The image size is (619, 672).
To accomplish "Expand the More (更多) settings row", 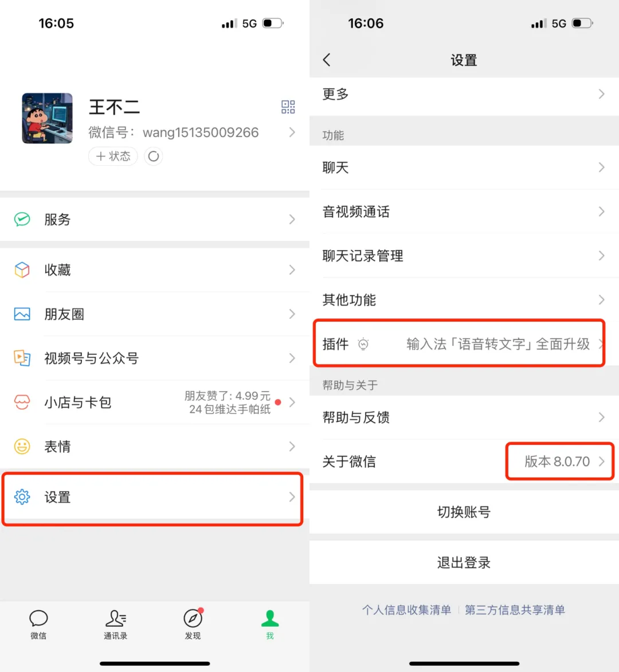I will point(464,94).
